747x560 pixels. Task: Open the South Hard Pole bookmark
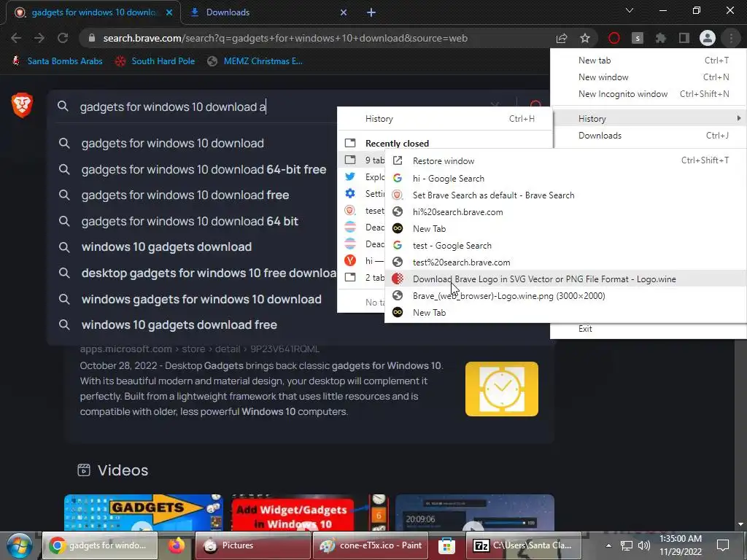155,61
